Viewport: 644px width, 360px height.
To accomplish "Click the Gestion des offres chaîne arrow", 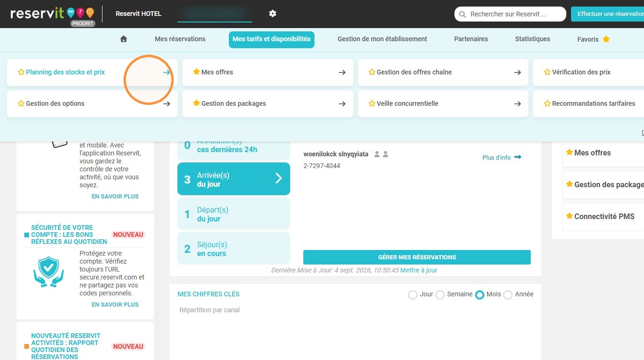I will 517,73.
